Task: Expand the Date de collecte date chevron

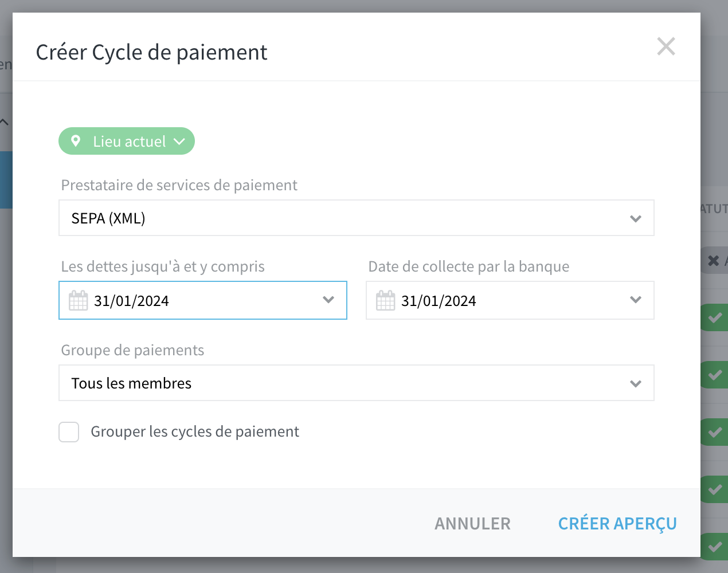Action: tap(635, 300)
